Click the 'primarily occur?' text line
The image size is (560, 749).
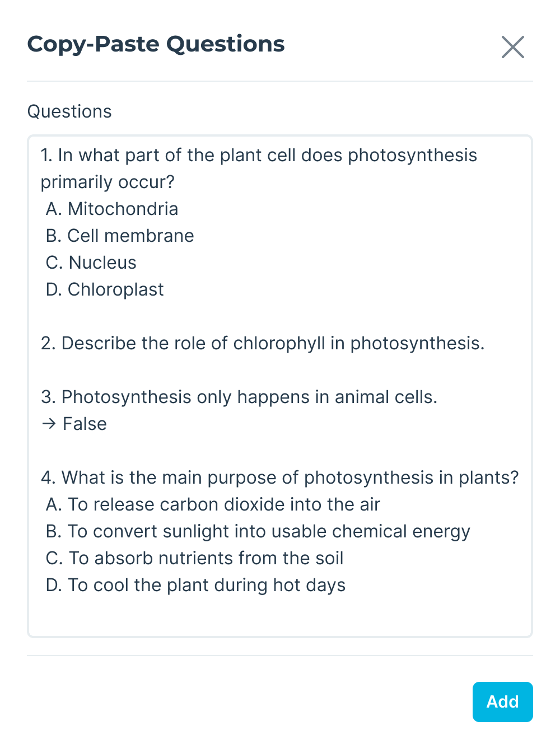click(x=108, y=182)
